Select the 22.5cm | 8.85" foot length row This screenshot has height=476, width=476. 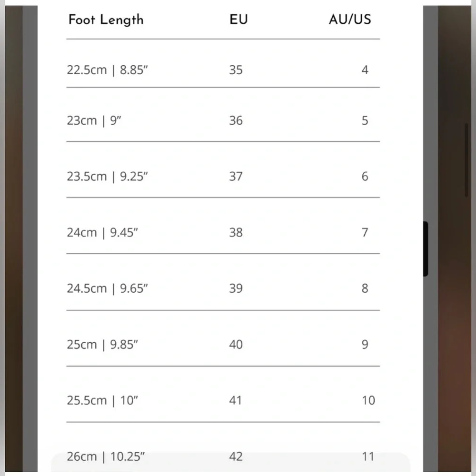[x=105, y=70]
